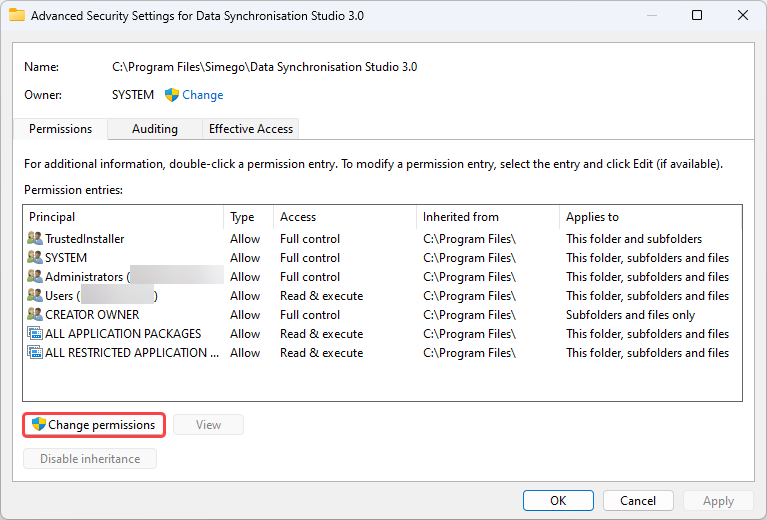Image resolution: width=767 pixels, height=520 pixels.
Task: Click the Users principal group icon
Action: (x=35, y=295)
